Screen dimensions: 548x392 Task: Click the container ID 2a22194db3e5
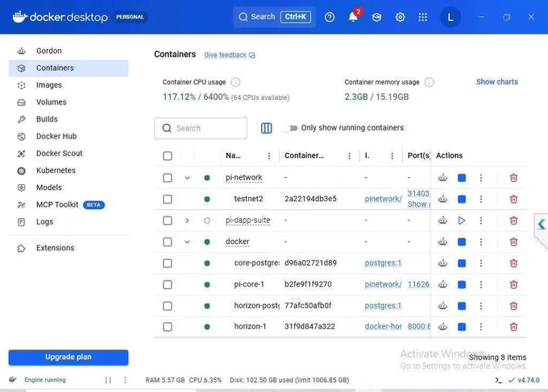(310, 199)
